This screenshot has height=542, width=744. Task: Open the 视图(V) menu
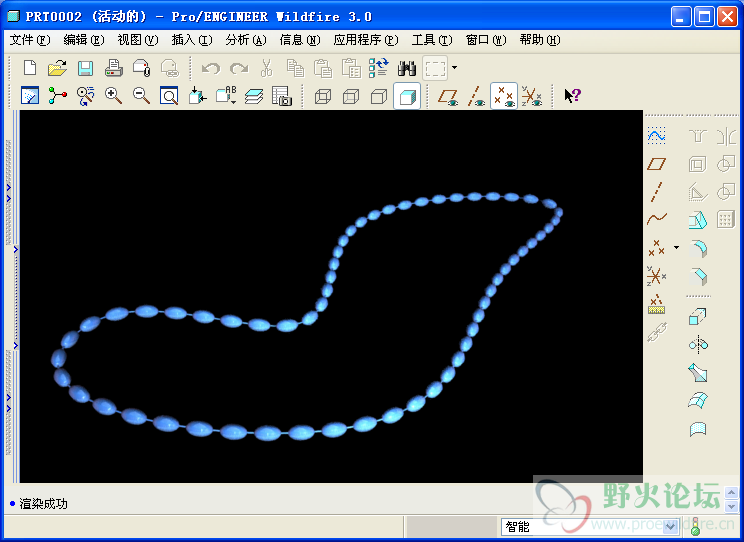coord(138,40)
